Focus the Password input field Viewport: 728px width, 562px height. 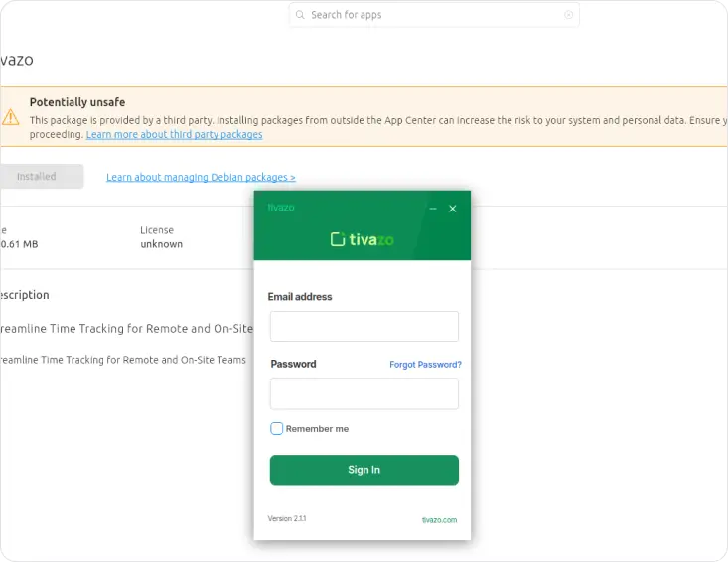pyautogui.click(x=364, y=394)
